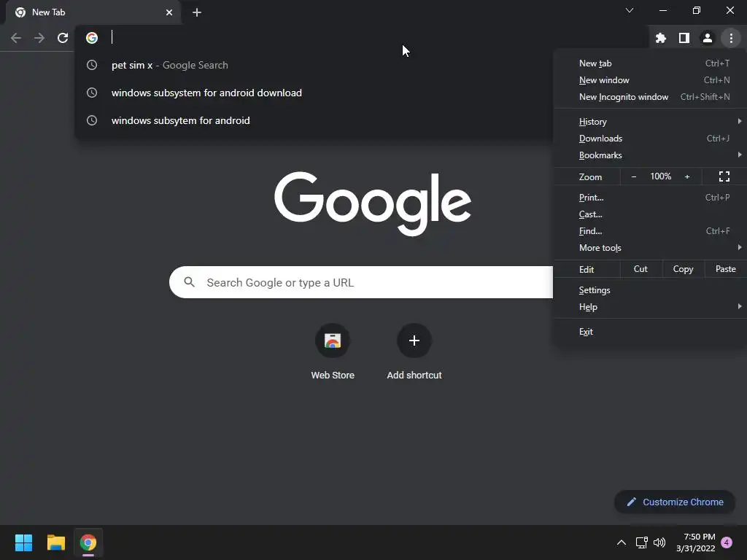Go back using the back arrow
This screenshot has width=747, height=560.
(16, 38)
